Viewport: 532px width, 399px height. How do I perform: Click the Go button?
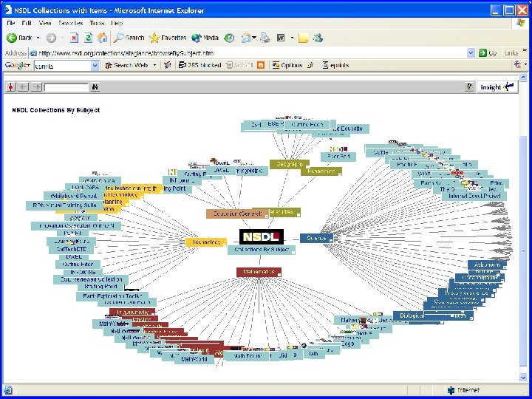[x=487, y=53]
